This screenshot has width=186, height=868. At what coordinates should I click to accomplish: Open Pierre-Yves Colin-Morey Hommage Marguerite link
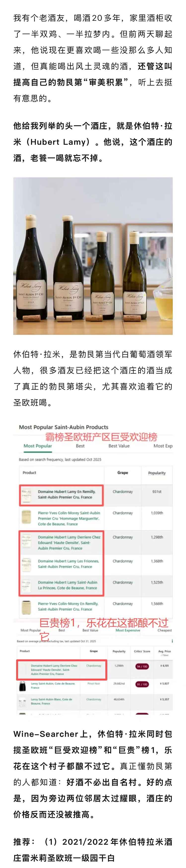pyautogui.click(x=69, y=518)
